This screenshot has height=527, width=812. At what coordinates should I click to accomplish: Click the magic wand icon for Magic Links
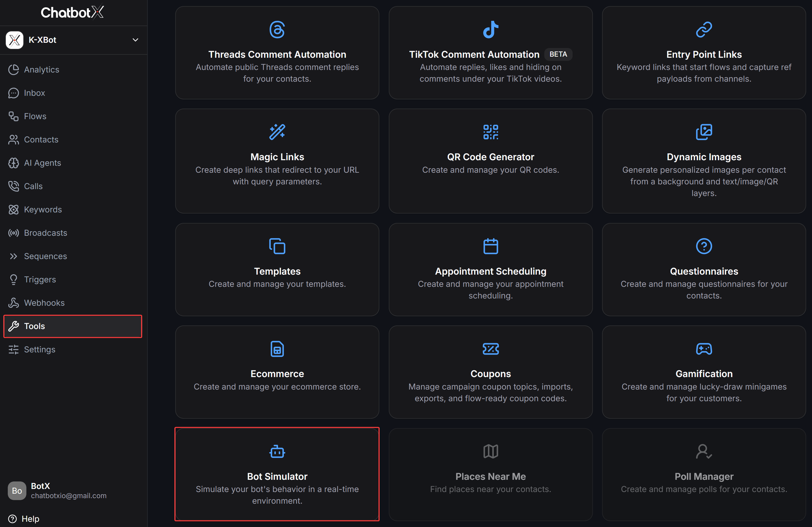click(277, 132)
